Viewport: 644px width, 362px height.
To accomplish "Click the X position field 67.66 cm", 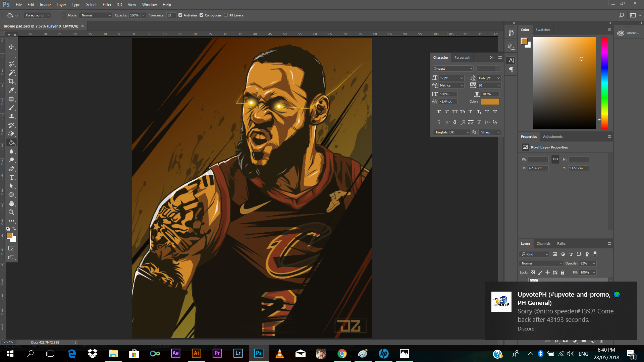I will [538, 168].
